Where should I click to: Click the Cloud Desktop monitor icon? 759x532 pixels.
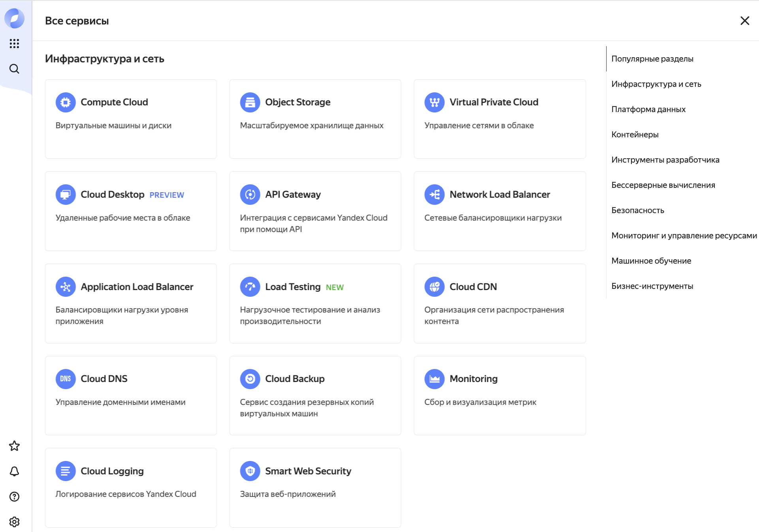click(66, 195)
